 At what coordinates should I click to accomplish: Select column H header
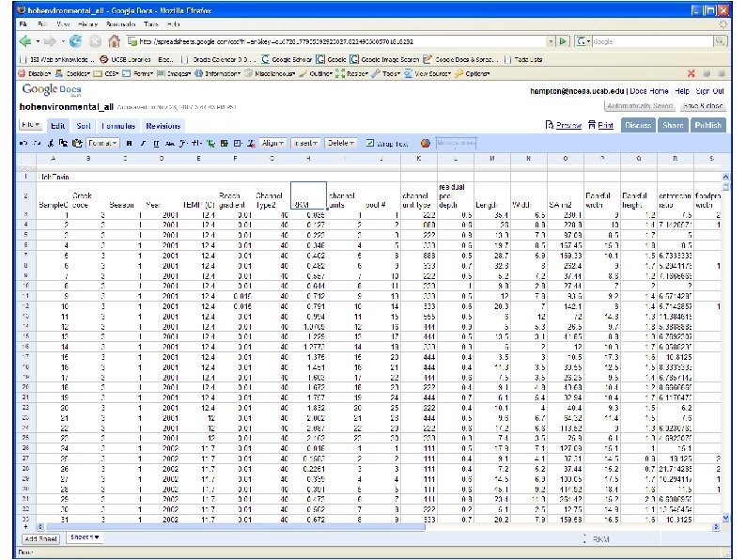point(308,159)
